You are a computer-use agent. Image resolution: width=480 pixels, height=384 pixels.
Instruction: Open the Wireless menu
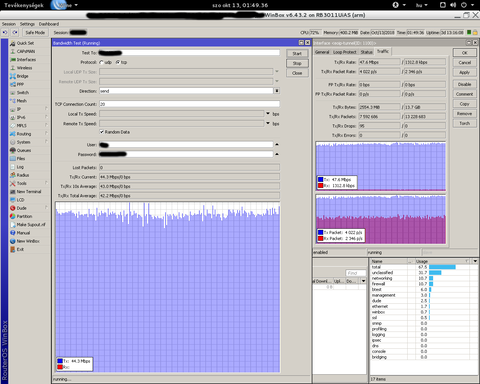(24, 68)
